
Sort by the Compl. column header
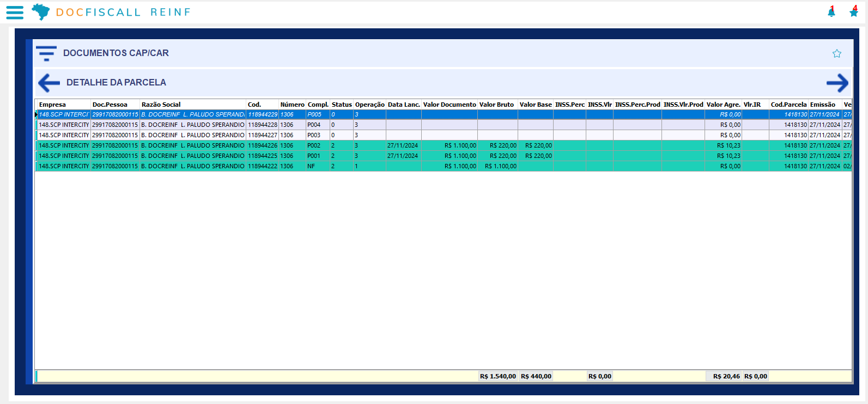pos(318,105)
